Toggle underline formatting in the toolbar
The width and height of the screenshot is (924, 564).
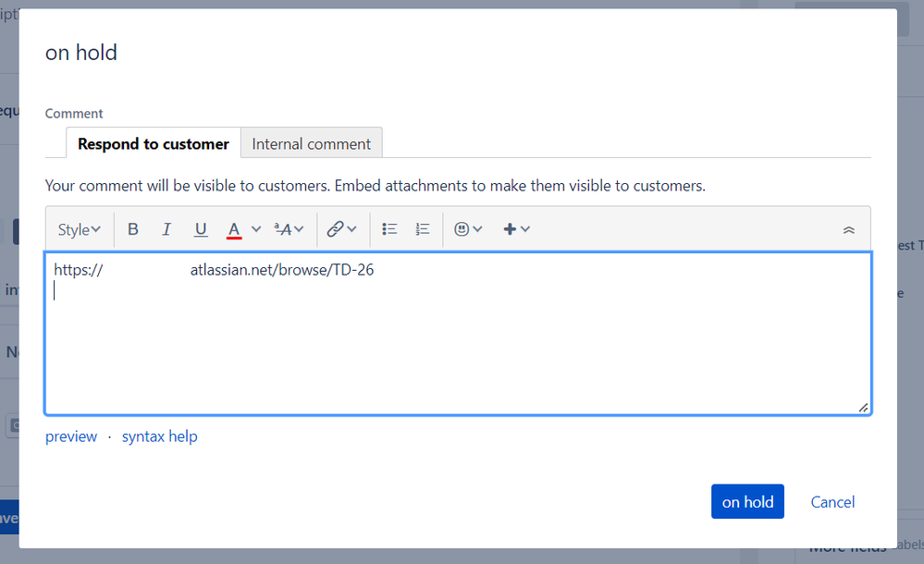pyautogui.click(x=201, y=229)
